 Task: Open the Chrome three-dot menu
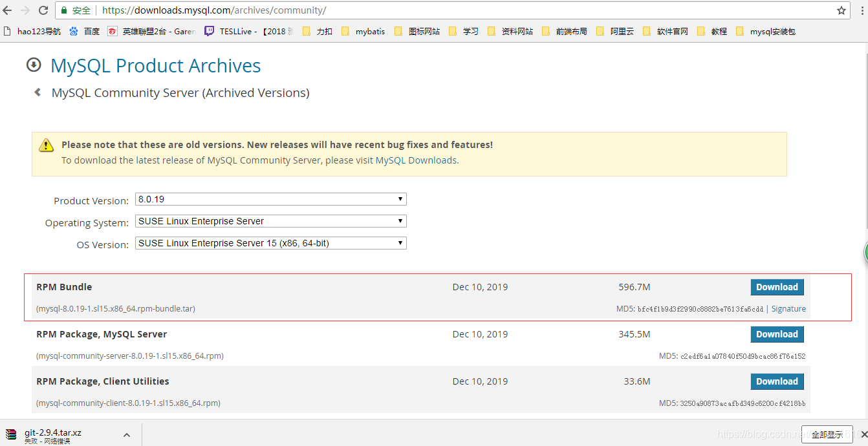click(862, 10)
